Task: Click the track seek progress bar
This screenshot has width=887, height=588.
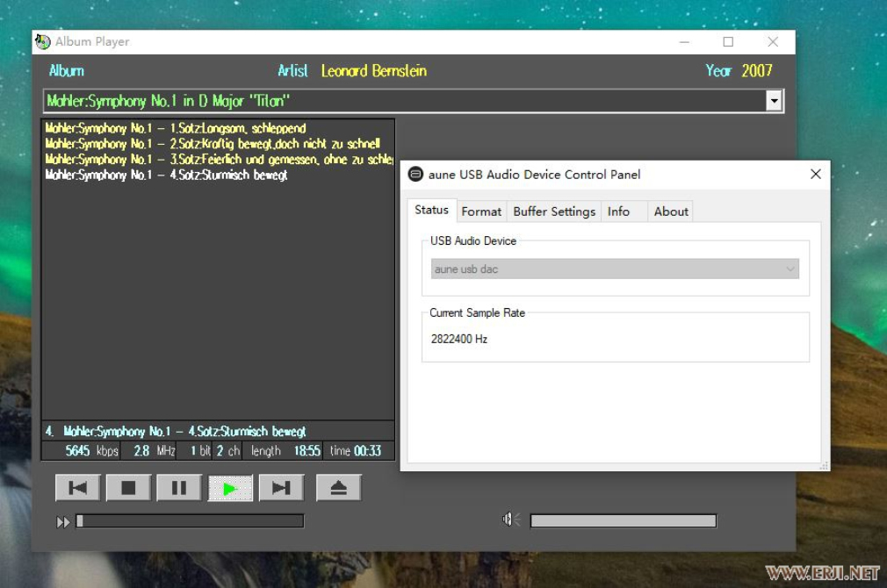Action: pos(190,520)
